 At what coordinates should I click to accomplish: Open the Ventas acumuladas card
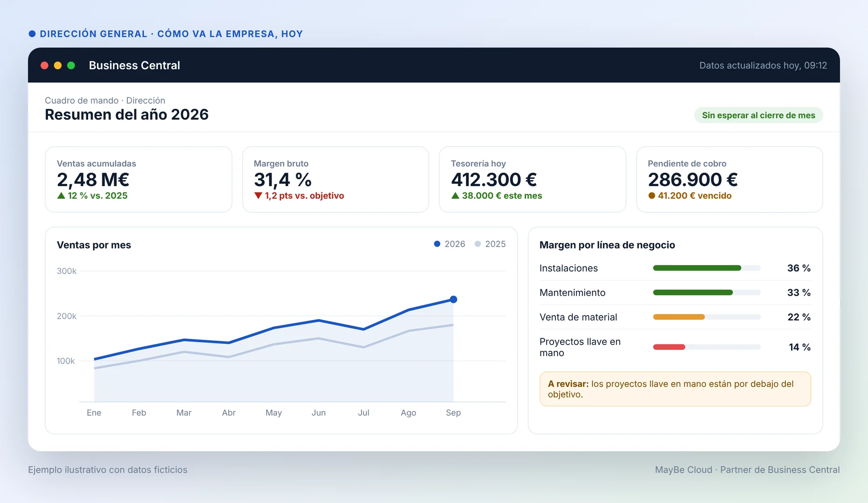click(x=139, y=180)
